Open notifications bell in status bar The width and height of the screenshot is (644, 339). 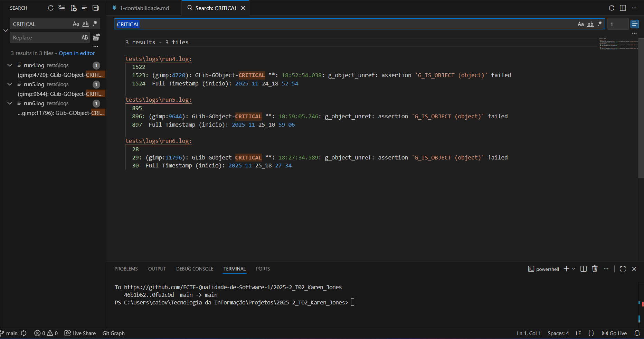tap(637, 333)
